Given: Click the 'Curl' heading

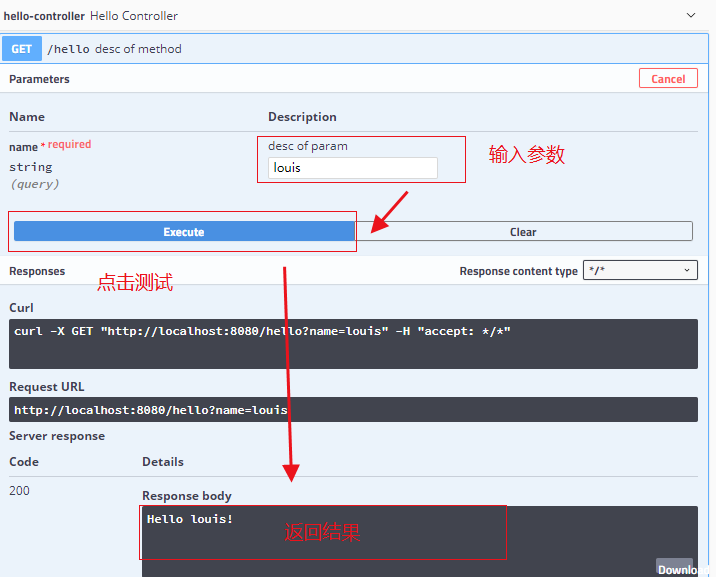Looking at the screenshot, I should point(21,308).
